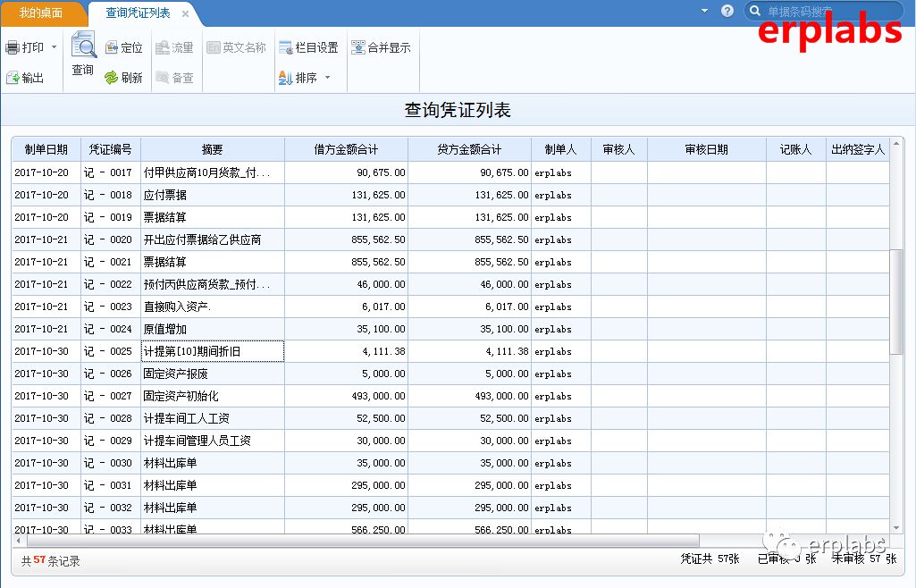Click the 凭证编号 column header
Screen dimensions: 916x588
coord(111,149)
